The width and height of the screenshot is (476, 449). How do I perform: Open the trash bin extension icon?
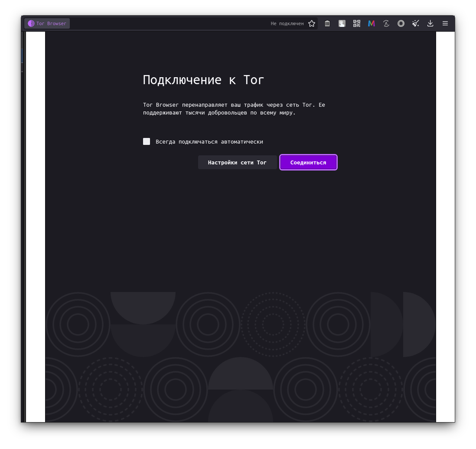327,24
